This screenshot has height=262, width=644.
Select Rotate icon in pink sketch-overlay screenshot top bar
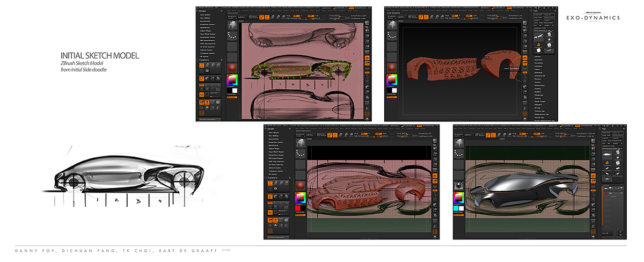coord(284,17)
